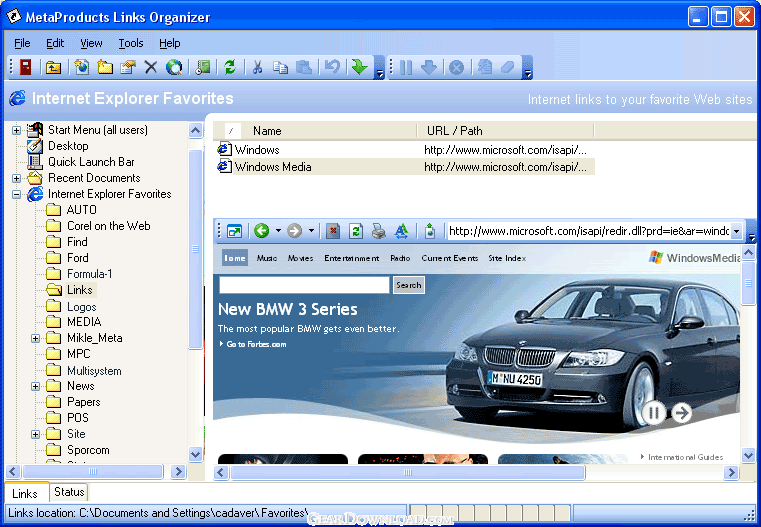Create a new folder with the star folder icon
Viewport: 761px width, 527px height.
[104, 67]
